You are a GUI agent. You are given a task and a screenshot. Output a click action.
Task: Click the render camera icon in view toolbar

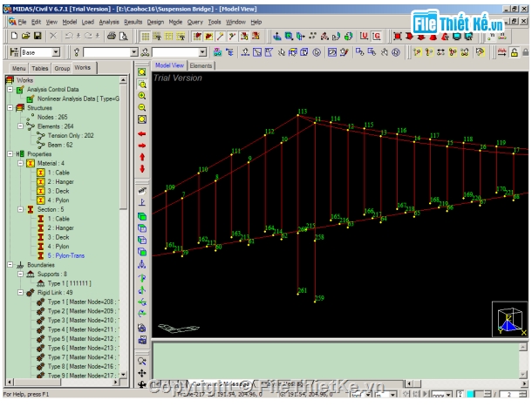(142, 328)
